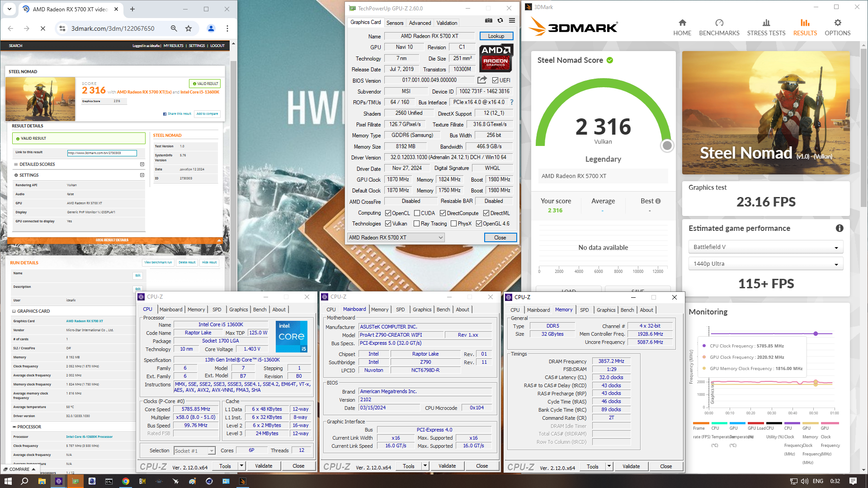Go to 3DMark STRESS TESTS icon
This screenshot has width=868, height=488.
click(x=766, y=23)
